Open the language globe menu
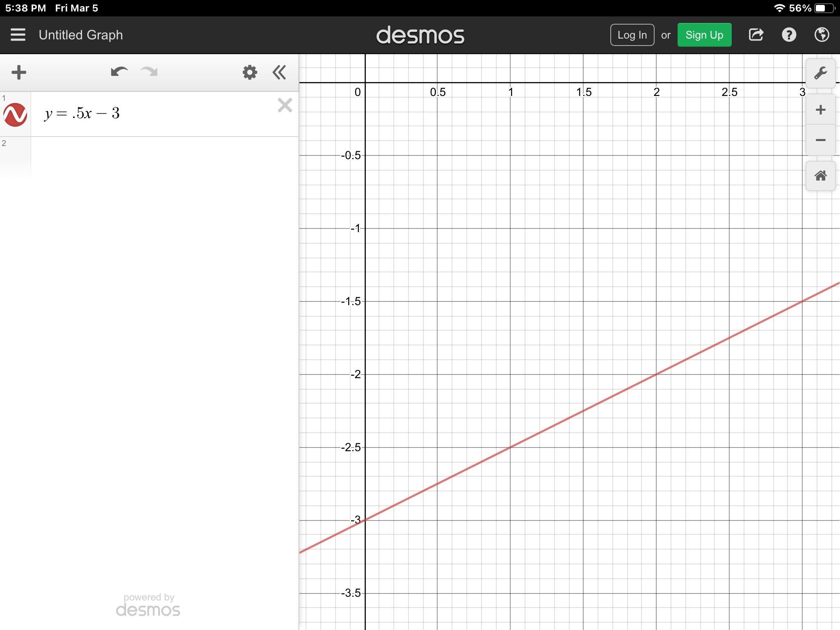 tap(822, 35)
